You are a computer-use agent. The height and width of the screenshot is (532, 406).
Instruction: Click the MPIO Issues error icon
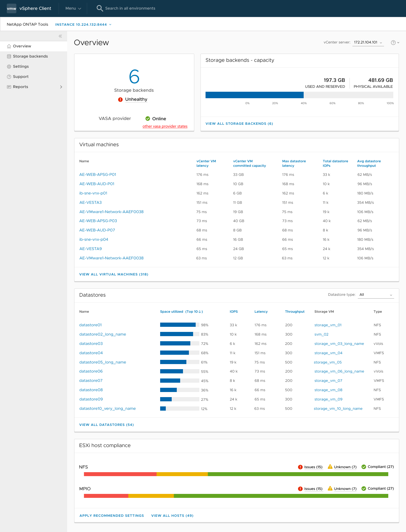(300, 489)
